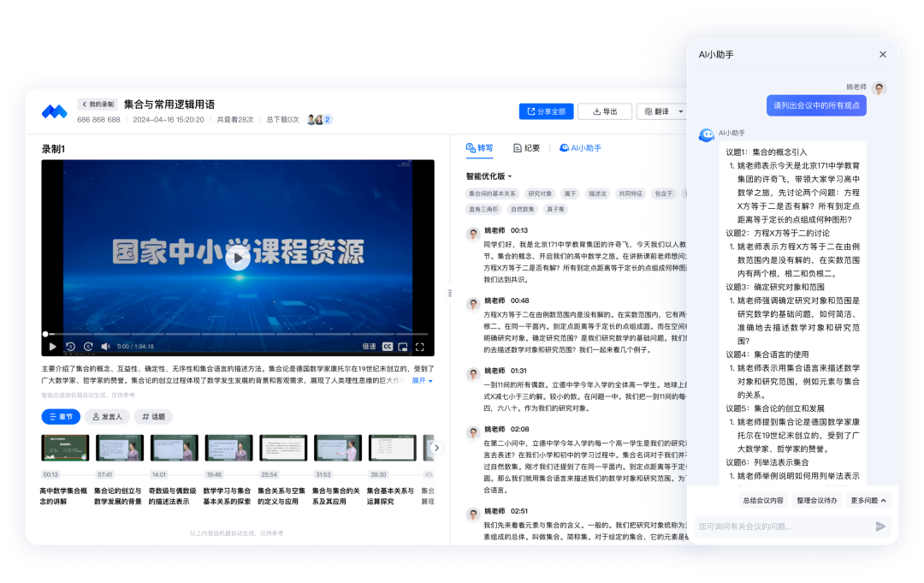
Task: Switch to the AI小助手 tab
Action: click(x=583, y=147)
